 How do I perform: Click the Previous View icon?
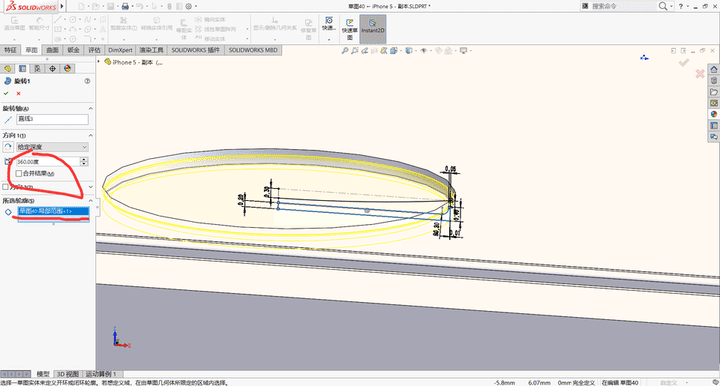[365, 51]
